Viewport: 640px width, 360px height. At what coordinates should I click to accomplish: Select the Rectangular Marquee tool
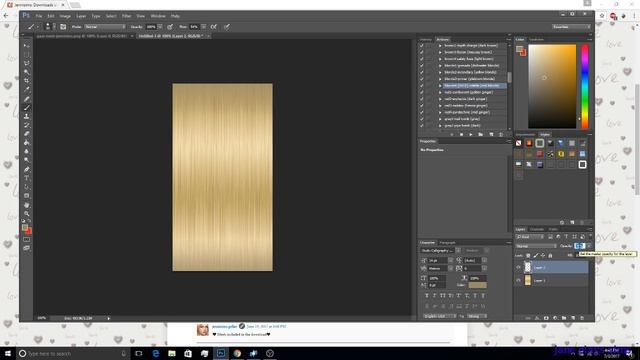pos(27,54)
